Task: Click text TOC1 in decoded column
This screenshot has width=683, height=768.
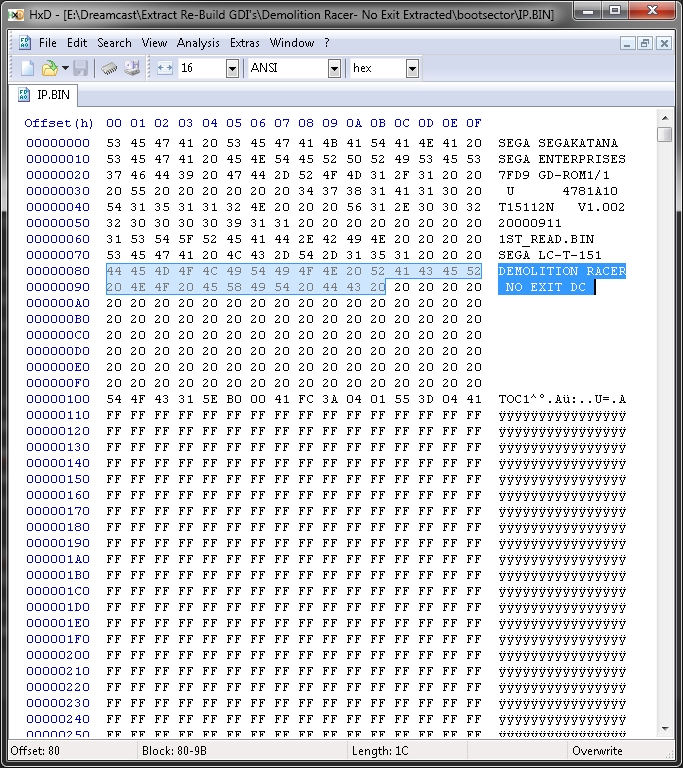Action: tap(514, 399)
